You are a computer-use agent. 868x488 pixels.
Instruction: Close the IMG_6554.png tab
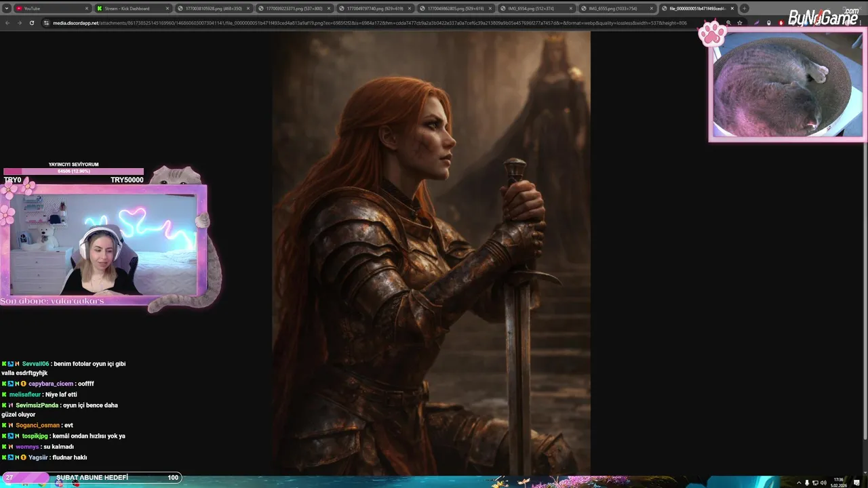click(x=571, y=8)
